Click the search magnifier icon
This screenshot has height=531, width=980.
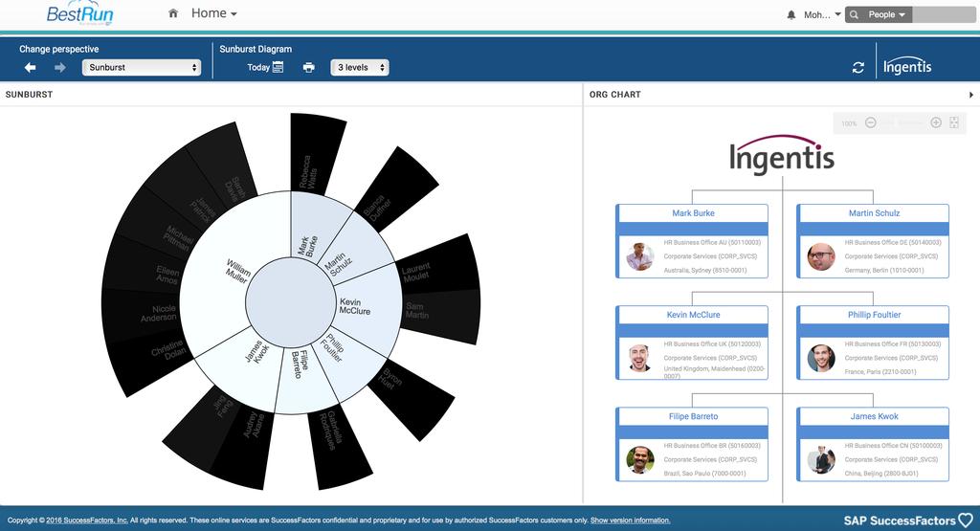854,14
